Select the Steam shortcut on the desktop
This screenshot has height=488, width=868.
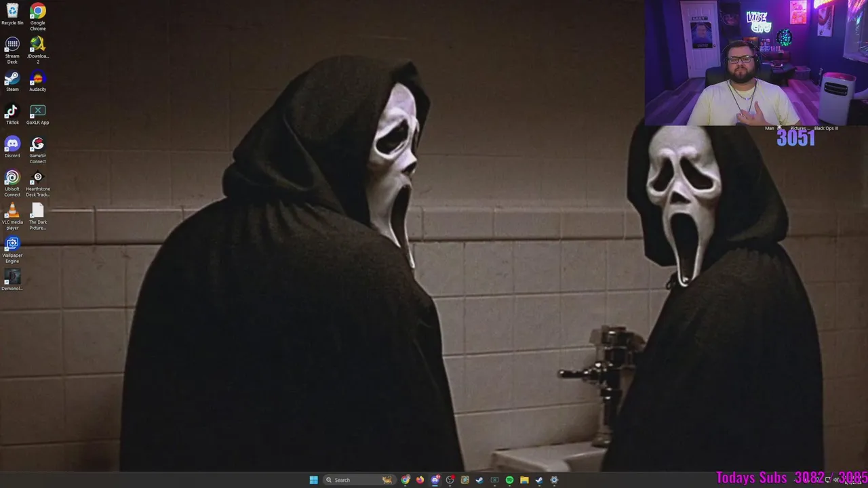12,81
